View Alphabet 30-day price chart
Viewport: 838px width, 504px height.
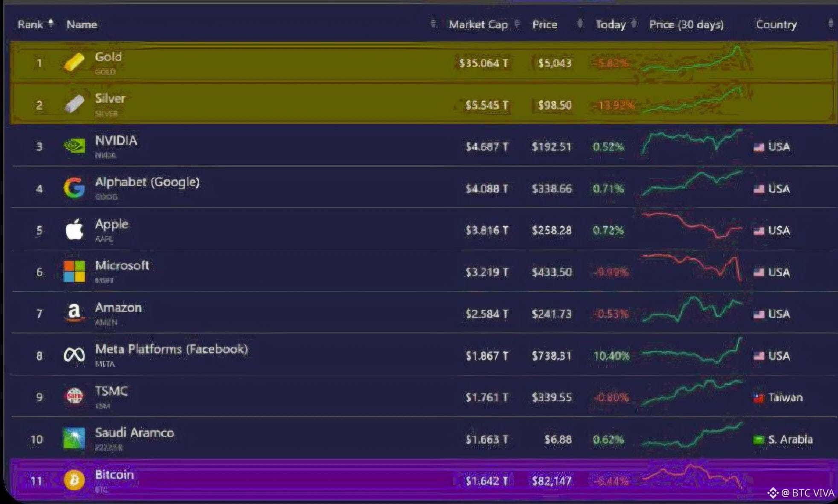click(692, 183)
